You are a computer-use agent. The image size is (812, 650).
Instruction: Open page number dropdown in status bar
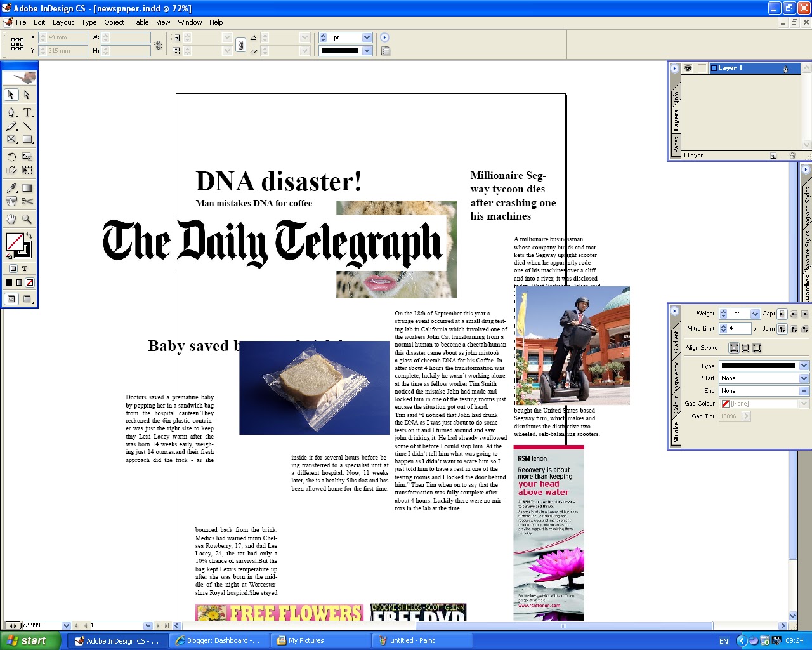click(148, 626)
